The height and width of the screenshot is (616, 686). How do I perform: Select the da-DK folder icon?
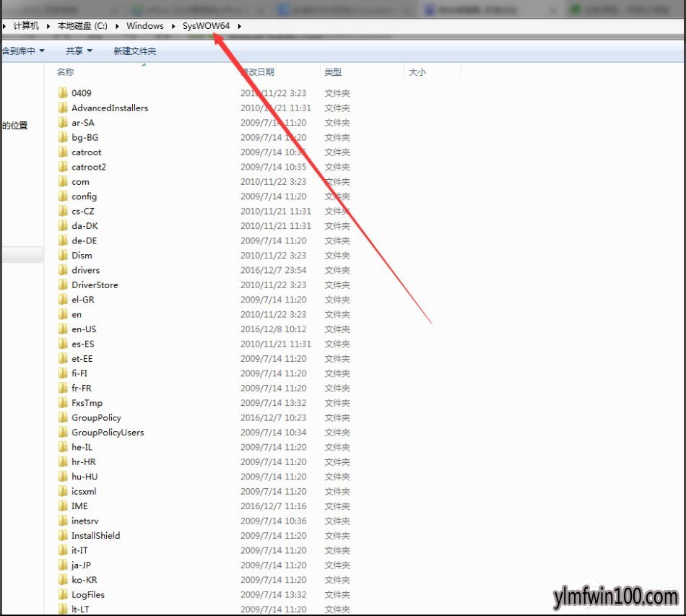coord(63,226)
